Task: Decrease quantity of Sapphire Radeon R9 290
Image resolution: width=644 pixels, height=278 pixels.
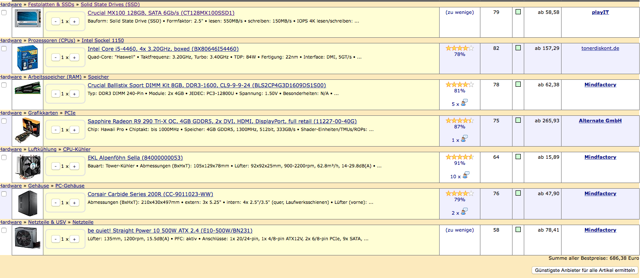Action: [x=56, y=130]
